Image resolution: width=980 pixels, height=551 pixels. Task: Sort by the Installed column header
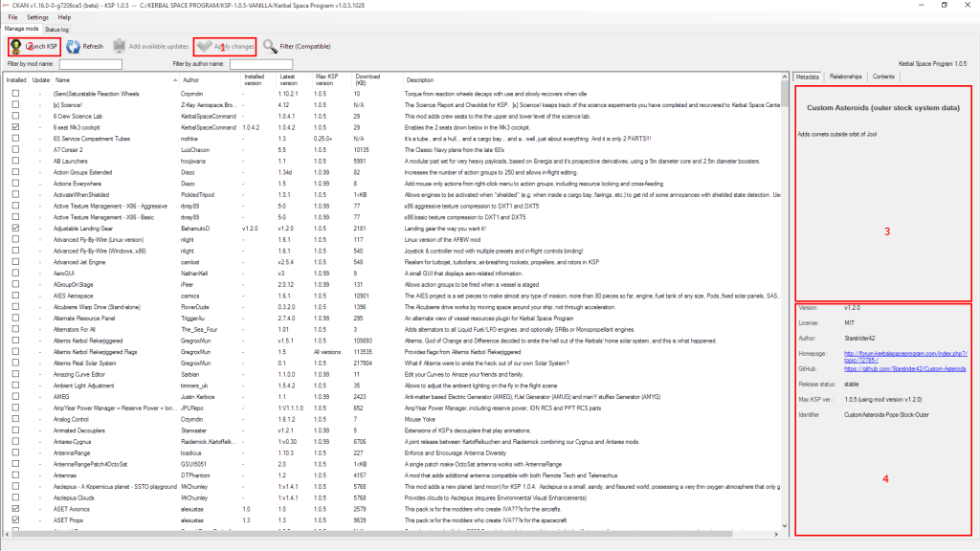pos(16,80)
